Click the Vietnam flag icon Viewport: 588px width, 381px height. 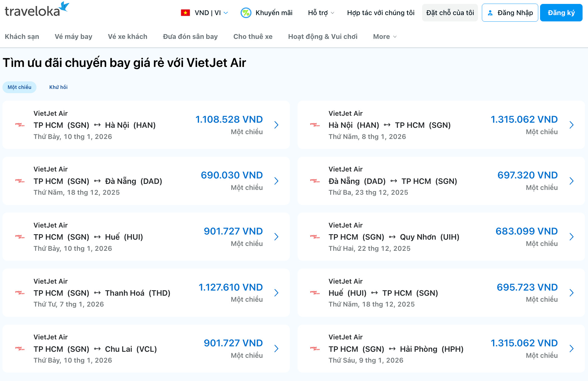185,12
